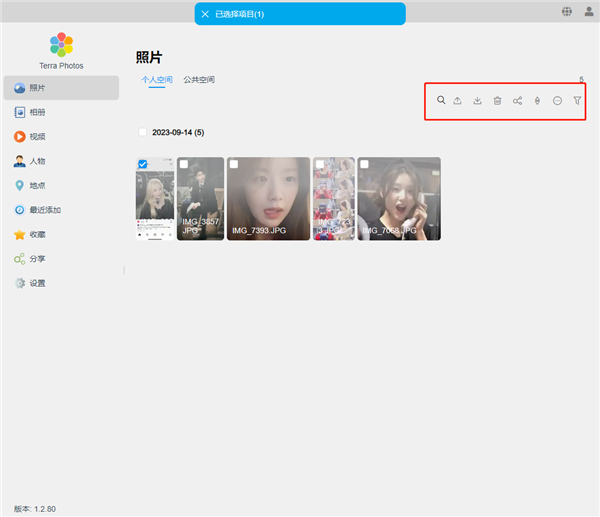Tick the checkbox on the collage photo
The width and height of the screenshot is (600, 517).
[x=320, y=164]
